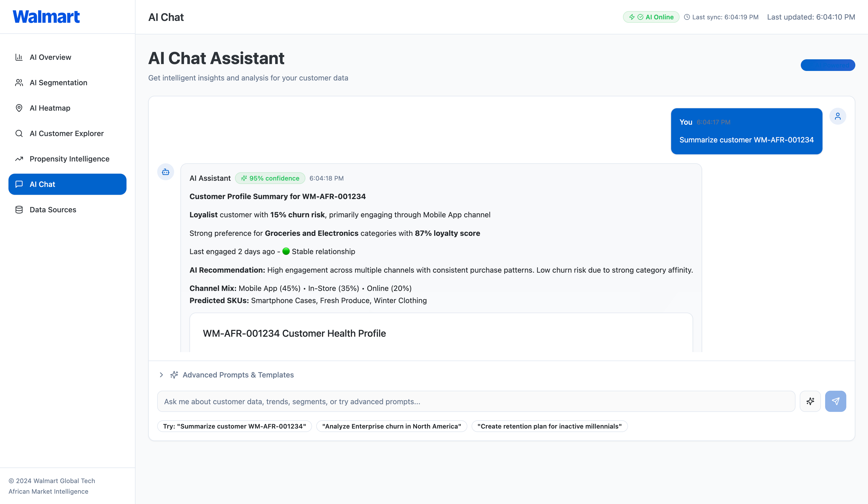Open AI Customer Explorer

[x=67, y=133]
